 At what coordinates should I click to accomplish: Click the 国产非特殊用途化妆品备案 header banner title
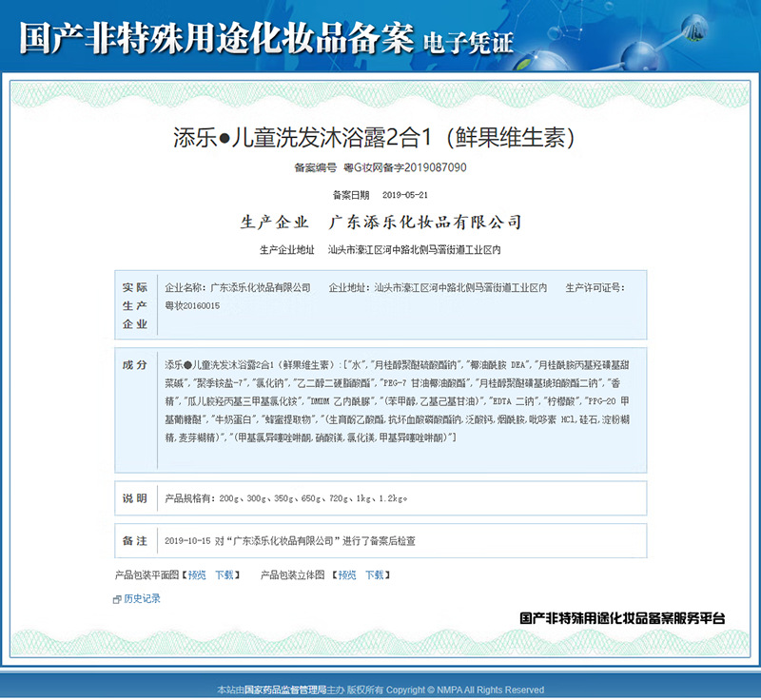pos(217,37)
